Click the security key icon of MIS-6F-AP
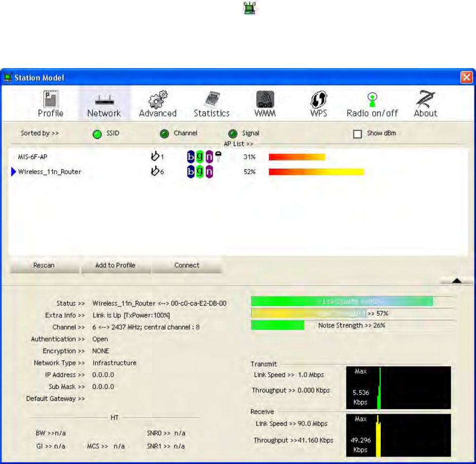This screenshot has height=464, width=476. [218, 156]
